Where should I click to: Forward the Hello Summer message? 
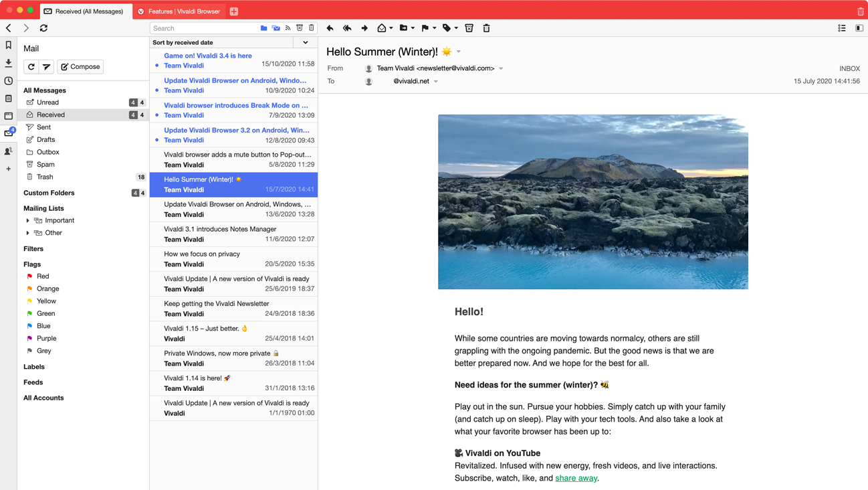tap(364, 28)
